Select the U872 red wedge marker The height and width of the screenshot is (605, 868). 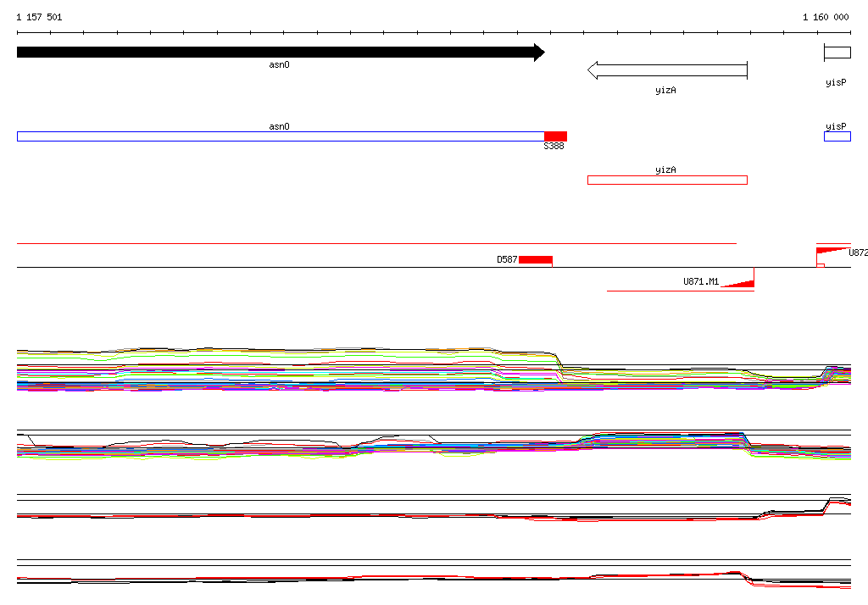tap(832, 250)
